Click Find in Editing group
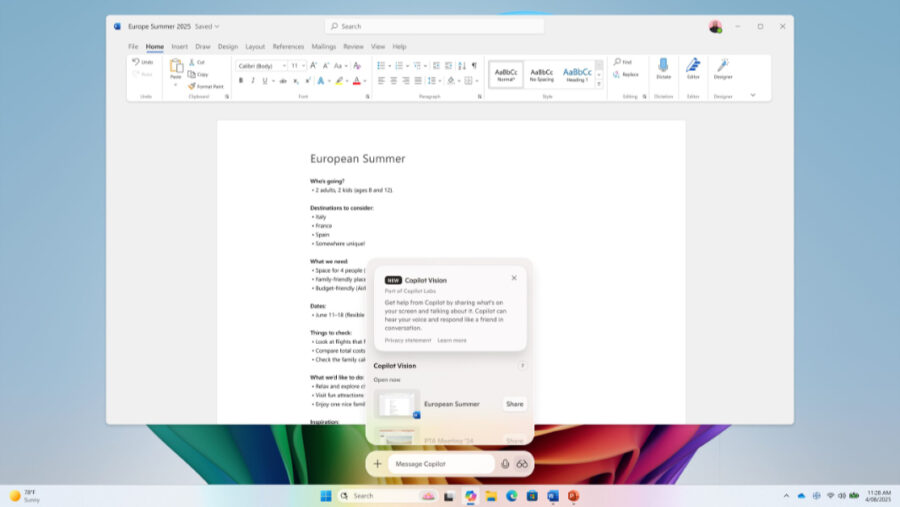The height and width of the screenshot is (507, 900). click(x=623, y=62)
